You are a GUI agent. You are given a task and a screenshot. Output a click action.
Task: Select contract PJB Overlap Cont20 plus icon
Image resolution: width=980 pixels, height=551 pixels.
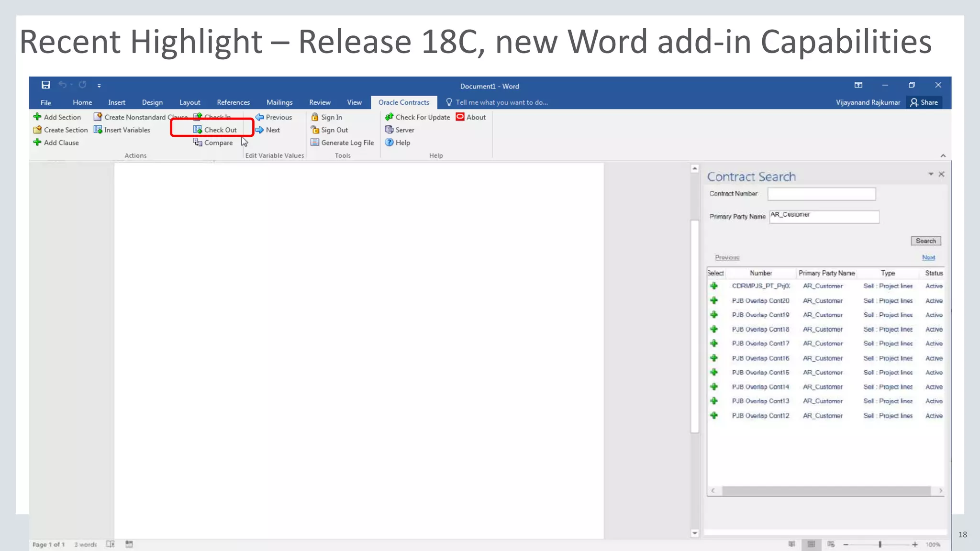[x=714, y=300]
